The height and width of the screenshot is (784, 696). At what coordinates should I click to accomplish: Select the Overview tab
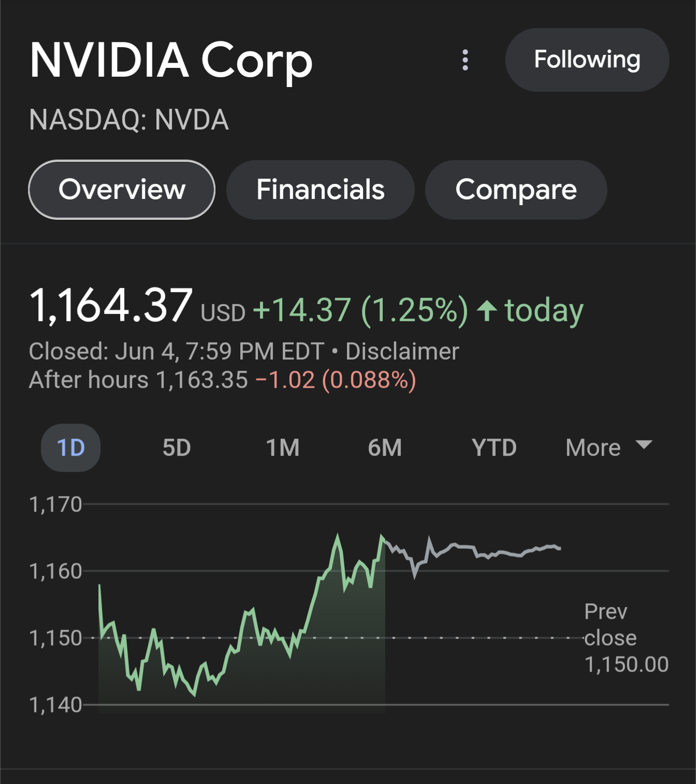tap(122, 190)
